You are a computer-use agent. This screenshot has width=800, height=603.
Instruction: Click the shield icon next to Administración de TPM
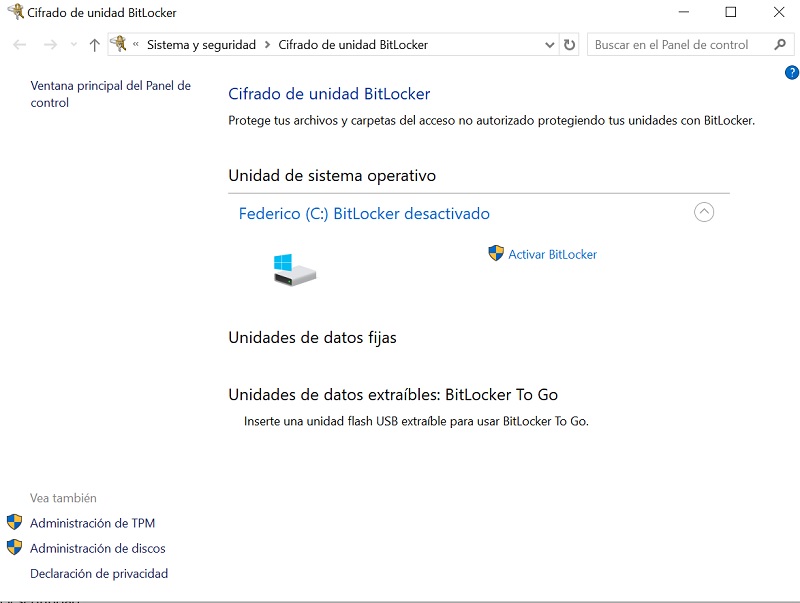click(14, 522)
